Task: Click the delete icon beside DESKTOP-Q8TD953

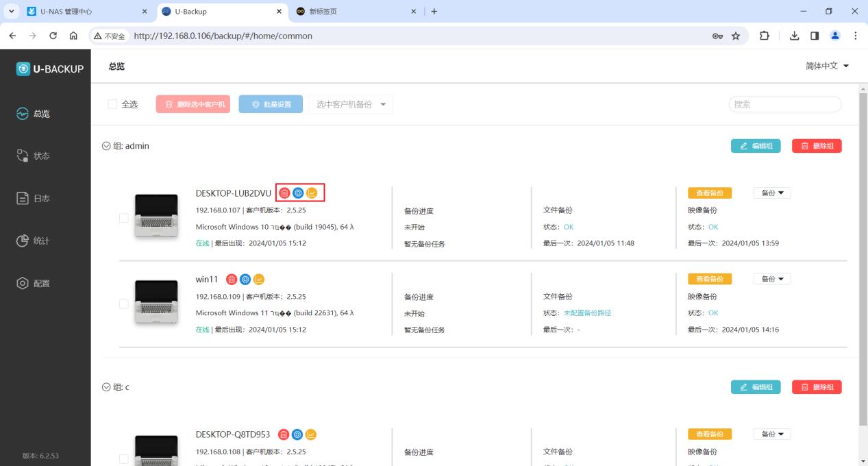Action: tap(284, 434)
